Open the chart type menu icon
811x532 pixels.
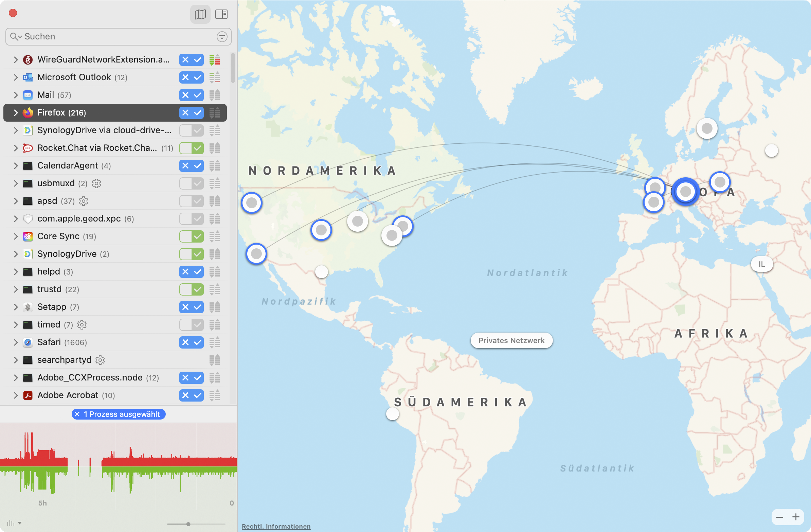tap(14, 523)
